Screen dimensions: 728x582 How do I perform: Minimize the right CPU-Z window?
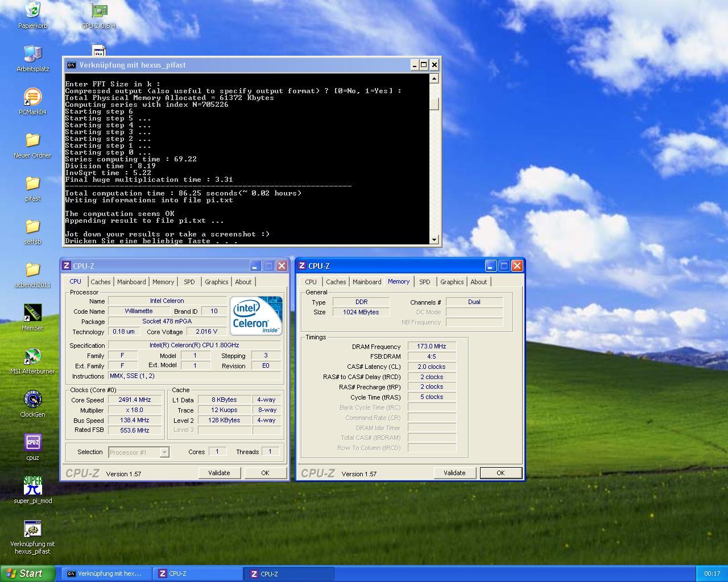click(491, 265)
